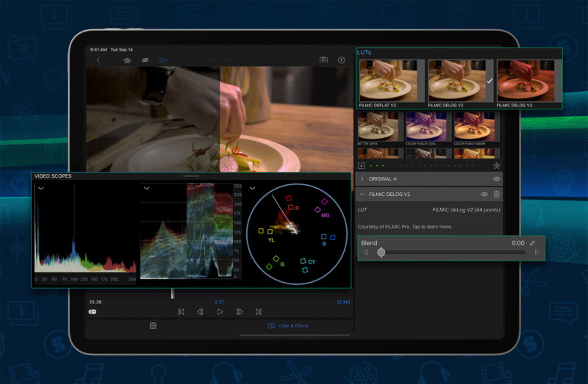Increase Blend with right arrow

[x=537, y=253]
